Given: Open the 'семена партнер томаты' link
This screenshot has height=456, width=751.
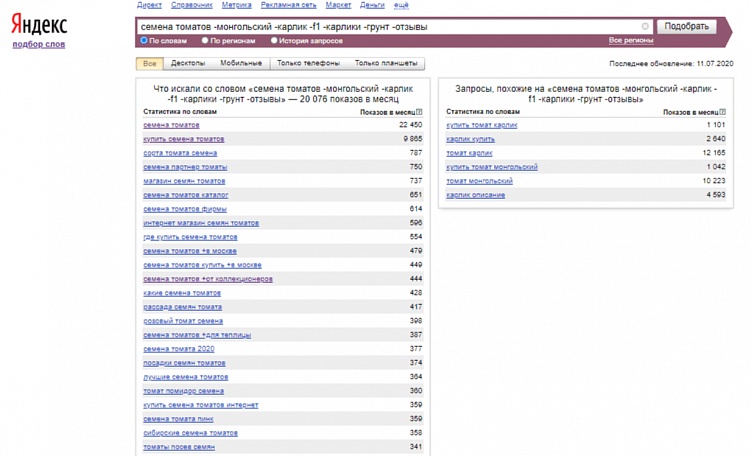Looking at the screenshot, I should 185,167.
